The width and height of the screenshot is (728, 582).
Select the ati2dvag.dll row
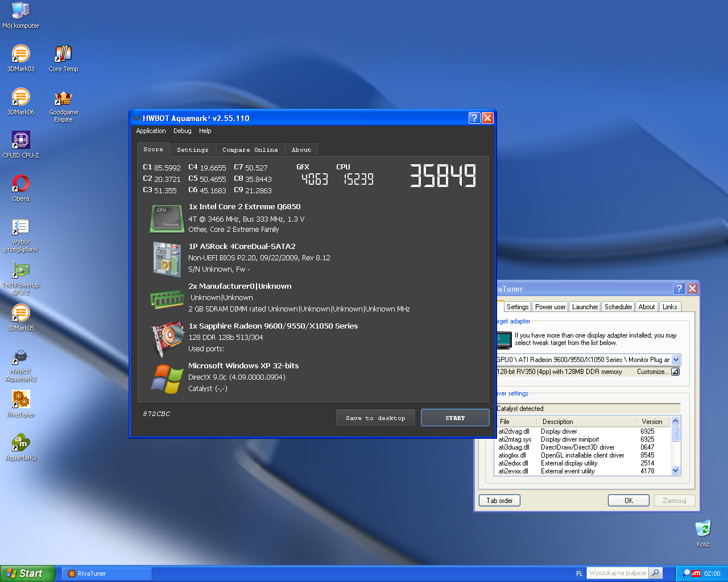[x=584, y=431]
